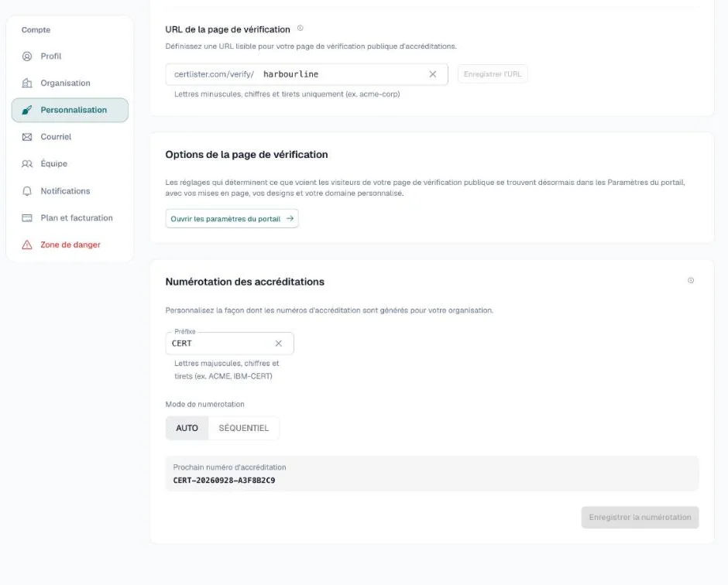Image resolution: width=728 pixels, height=585 pixels.
Task: Click the Équipe people icon
Action: coord(27,164)
